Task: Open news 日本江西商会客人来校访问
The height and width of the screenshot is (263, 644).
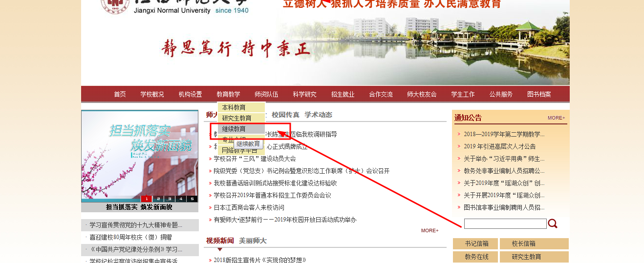Action: click(x=249, y=207)
